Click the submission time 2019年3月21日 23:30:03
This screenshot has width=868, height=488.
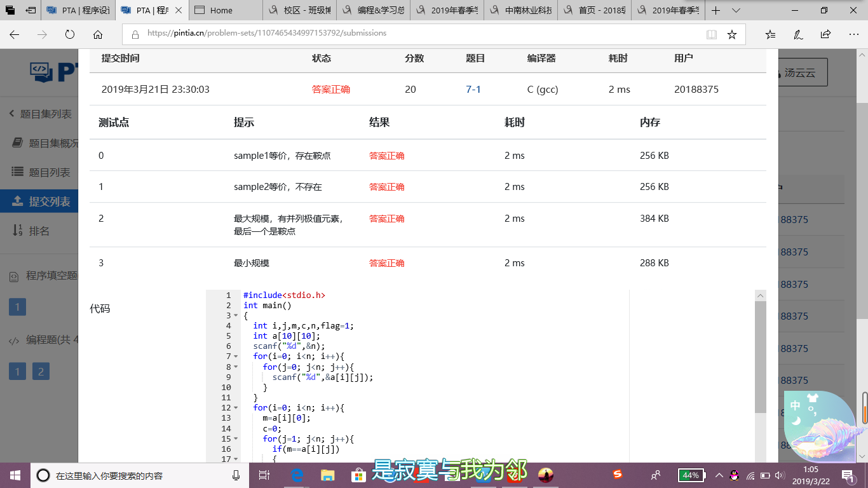(x=156, y=90)
